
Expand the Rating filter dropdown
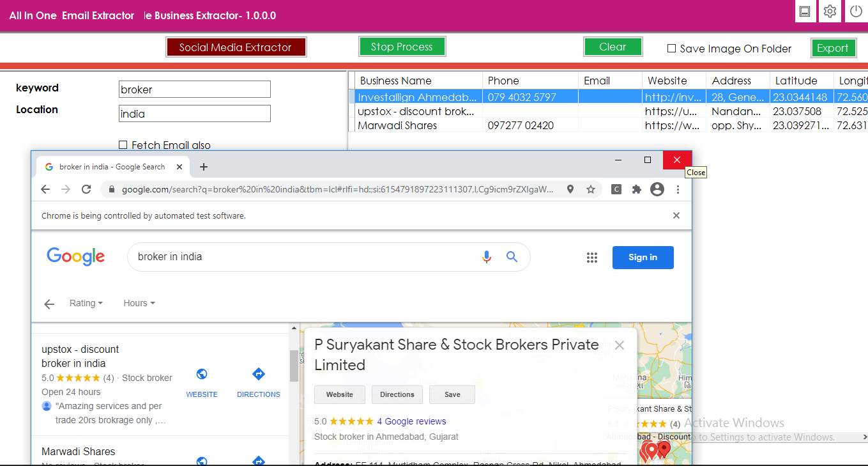point(86,303)
